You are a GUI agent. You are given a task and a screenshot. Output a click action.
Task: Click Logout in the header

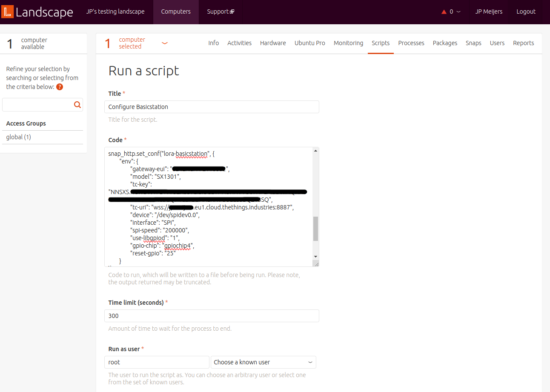[526, 11]
